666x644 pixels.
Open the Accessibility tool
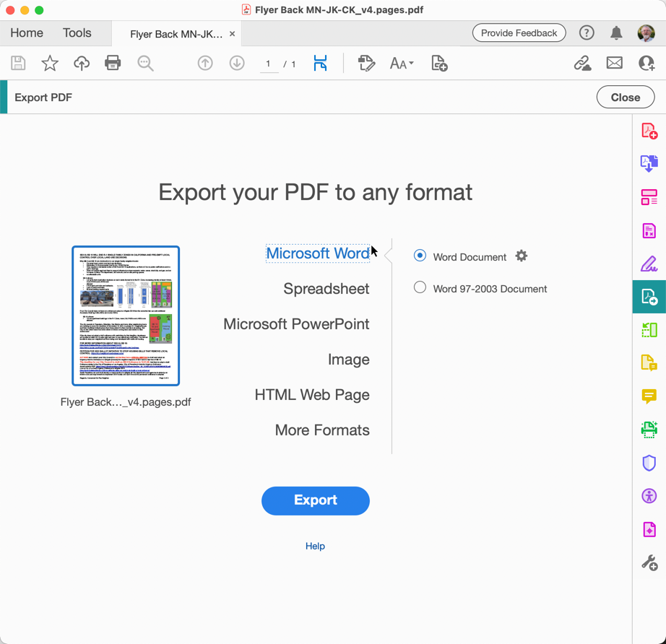pos(648,496)
